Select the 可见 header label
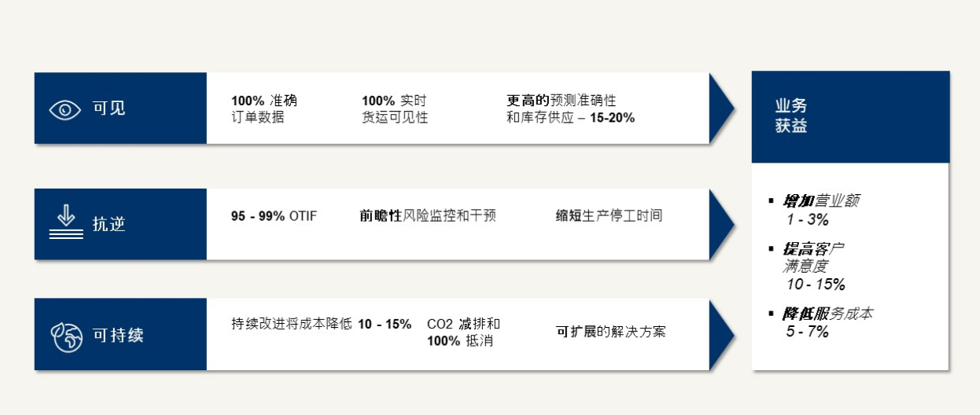 coord(109,108)
